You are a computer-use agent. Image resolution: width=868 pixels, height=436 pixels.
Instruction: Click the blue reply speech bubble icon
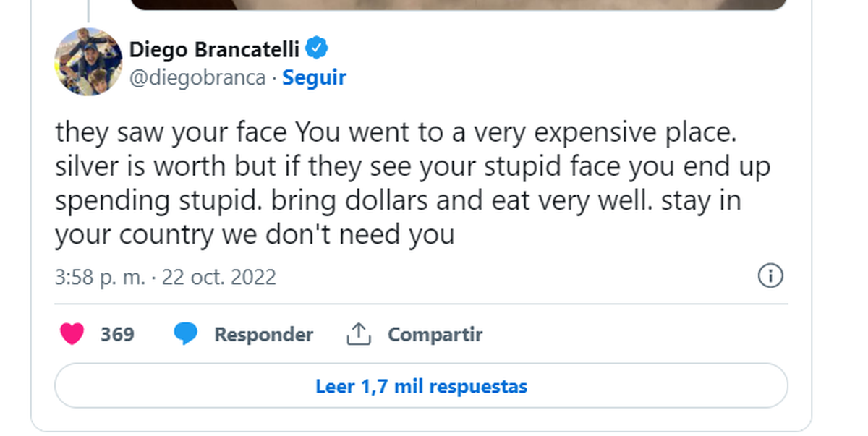185,334
